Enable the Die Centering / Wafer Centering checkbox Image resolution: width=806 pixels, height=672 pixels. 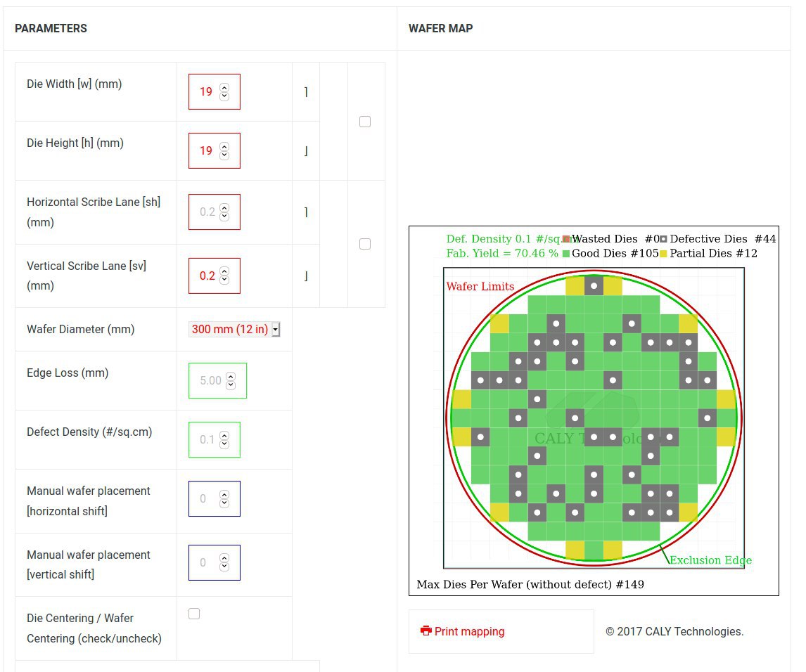[x=194, y=614]
